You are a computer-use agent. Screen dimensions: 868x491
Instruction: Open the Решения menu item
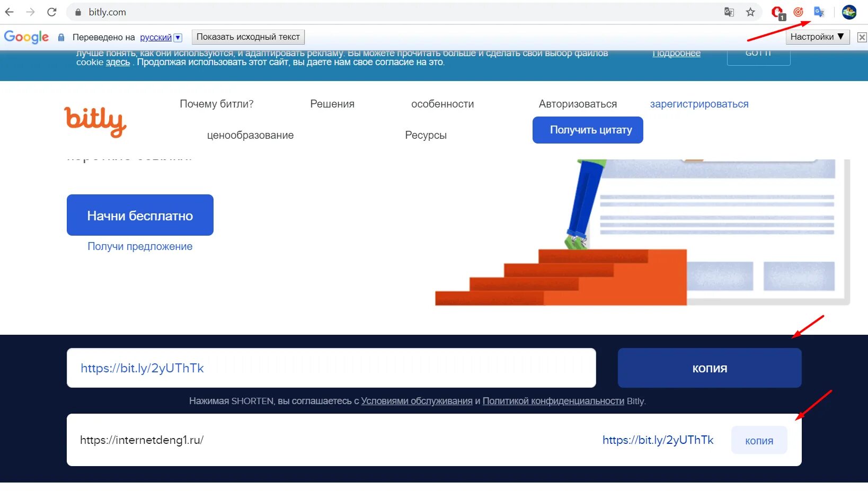[x=332, y=104]
